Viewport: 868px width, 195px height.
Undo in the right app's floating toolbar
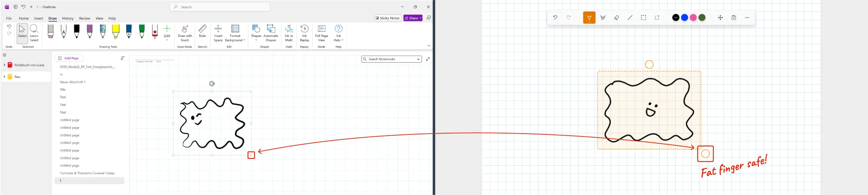coord(555,18)
